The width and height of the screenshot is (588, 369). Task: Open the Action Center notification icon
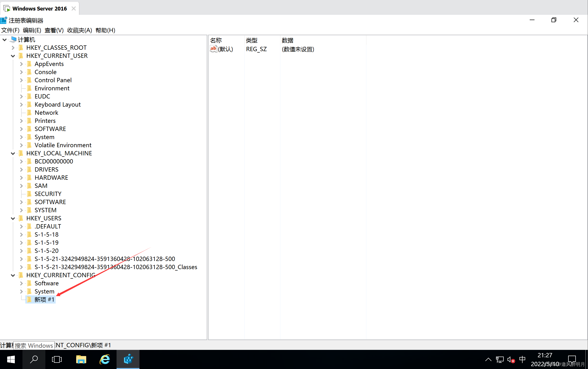click(572, 359)
